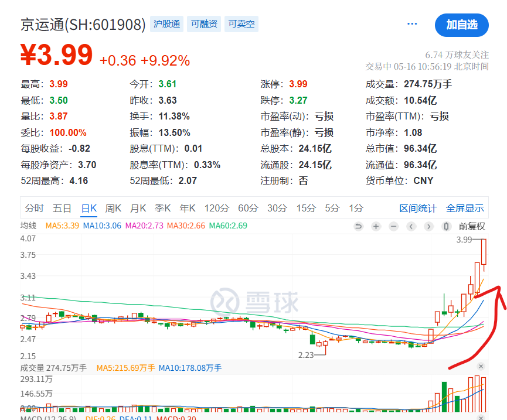Click the chart undo/reset arrow icon
The height and width of the screenshot is (420, 507).
click(358, 227)
